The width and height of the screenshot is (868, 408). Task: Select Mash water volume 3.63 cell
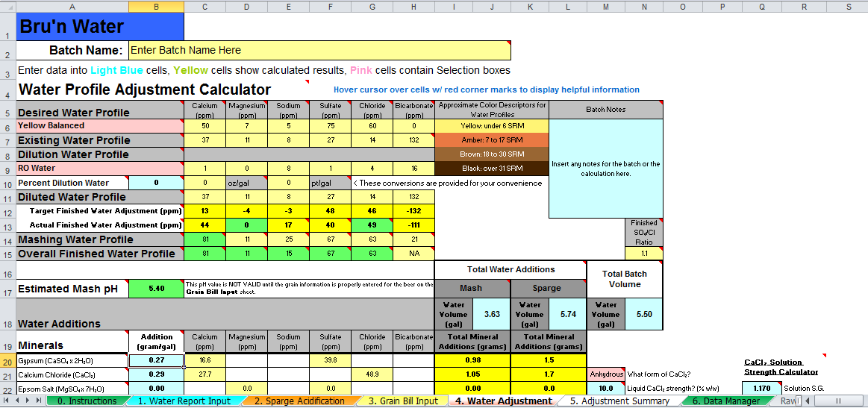click(492, 314)
